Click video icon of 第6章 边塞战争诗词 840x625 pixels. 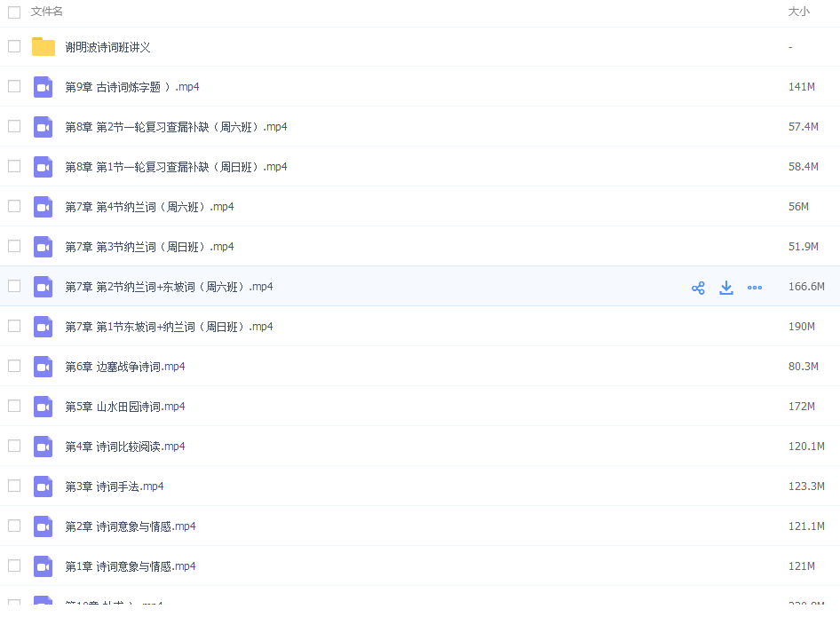[x=43, y=367]
